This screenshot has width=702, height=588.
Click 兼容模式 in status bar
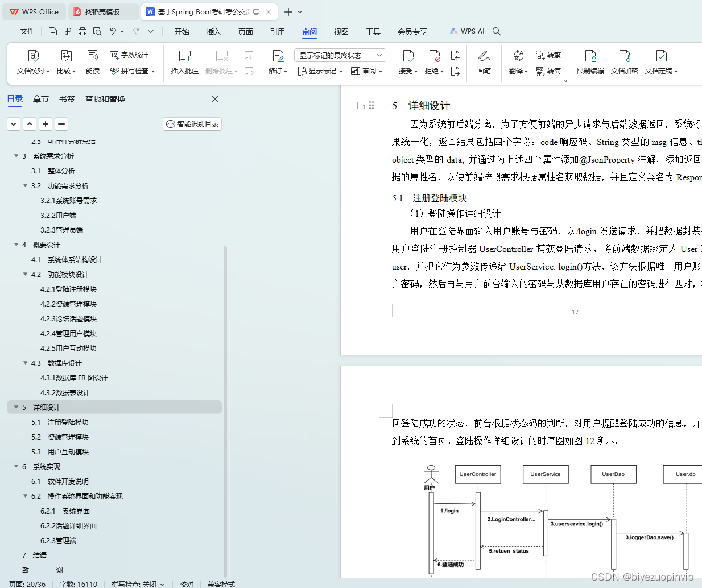pyautogui.click(x=221, y=584)
